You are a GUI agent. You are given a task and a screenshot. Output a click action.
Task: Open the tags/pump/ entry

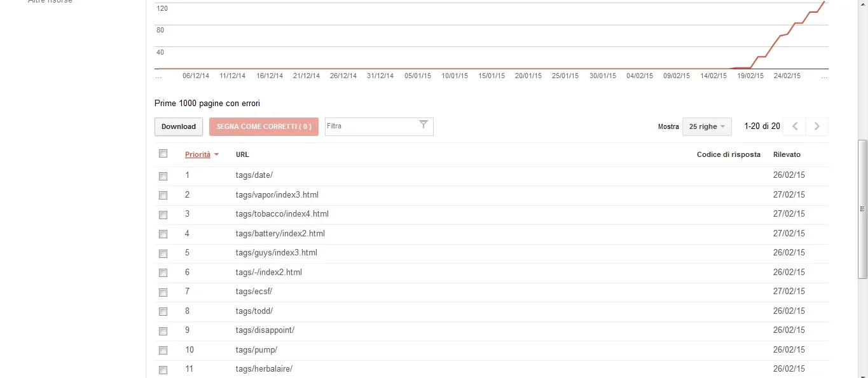(256, 349)
